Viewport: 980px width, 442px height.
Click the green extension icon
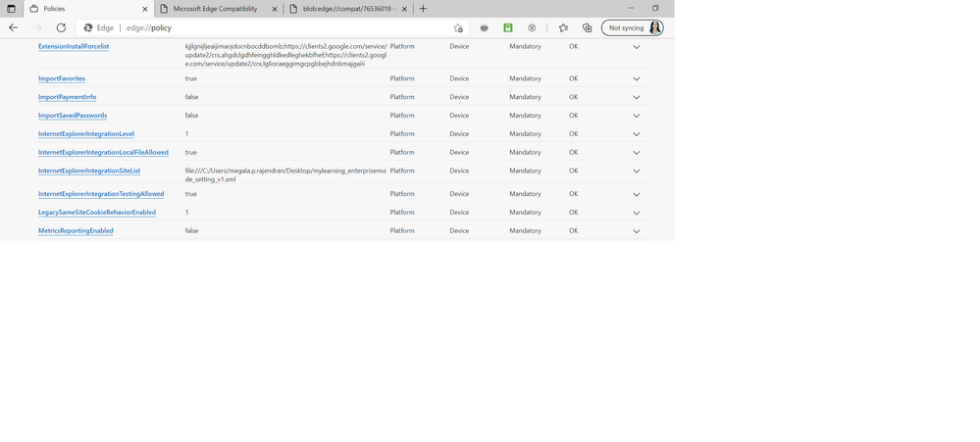[508, 28]
